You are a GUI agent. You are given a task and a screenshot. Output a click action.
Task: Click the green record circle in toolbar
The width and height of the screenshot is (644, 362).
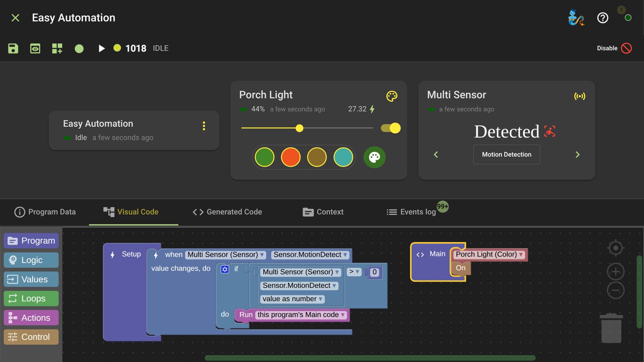[79, 49]
